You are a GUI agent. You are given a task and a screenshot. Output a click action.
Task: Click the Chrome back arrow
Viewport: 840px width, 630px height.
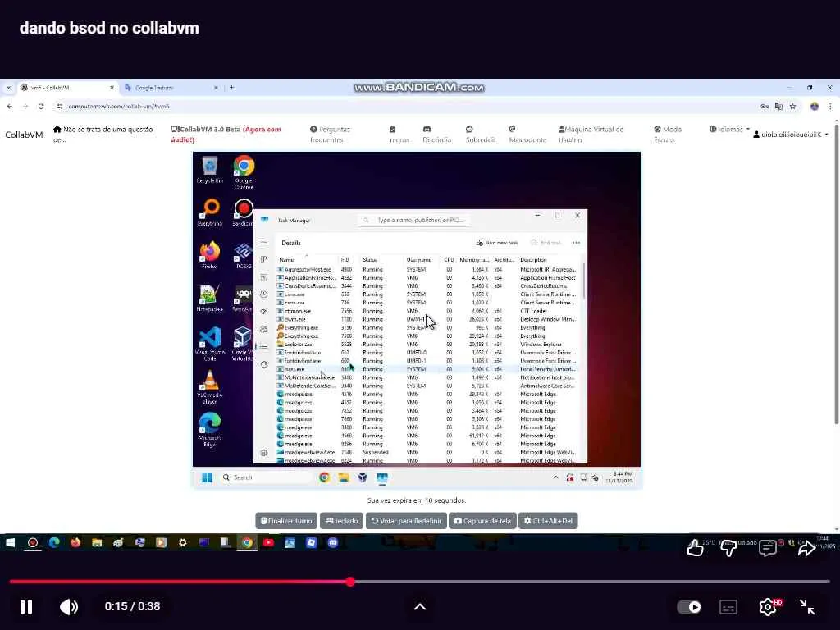[x=10, y=106]
